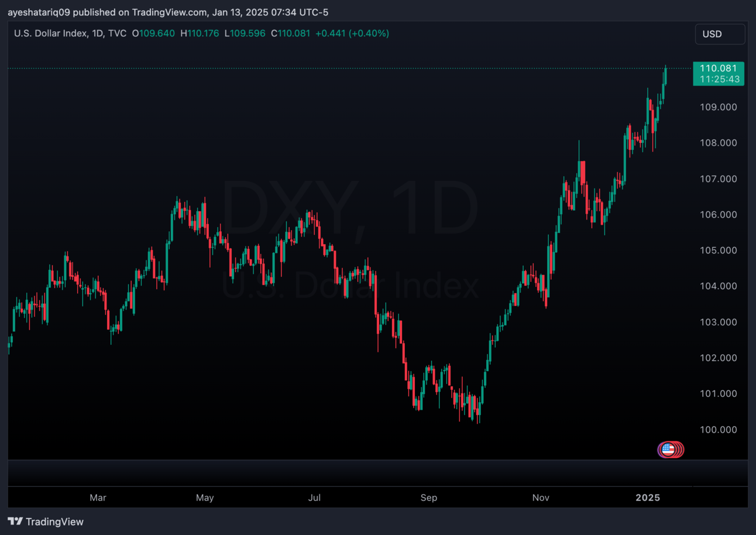Click the TradingView logo in the footer

(x=46, y=522)
